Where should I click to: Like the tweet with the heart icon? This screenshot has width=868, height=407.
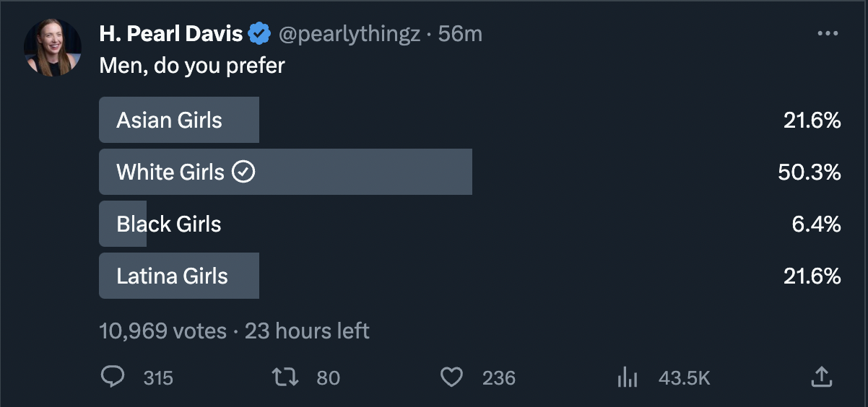pos(451,377)
